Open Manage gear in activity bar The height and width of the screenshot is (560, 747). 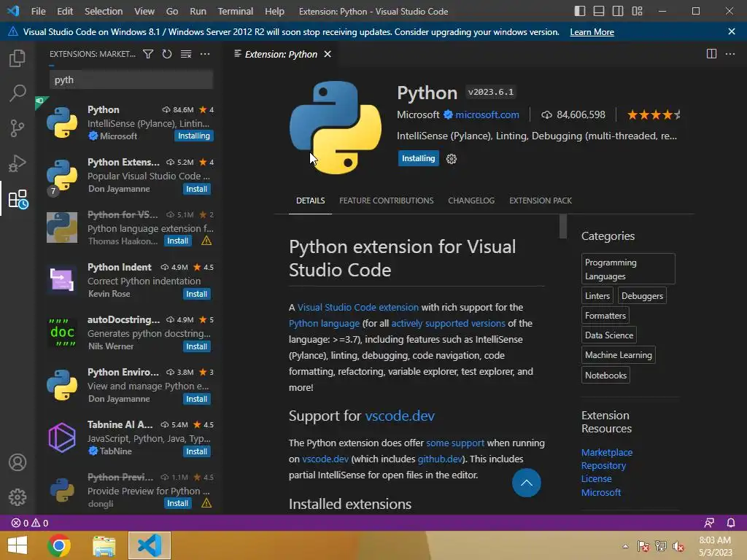click(x=18, y=497)
